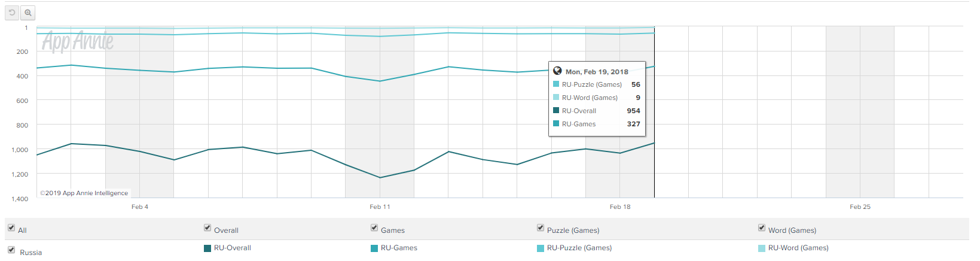Uncheck the All checkbox

point(11,227)
